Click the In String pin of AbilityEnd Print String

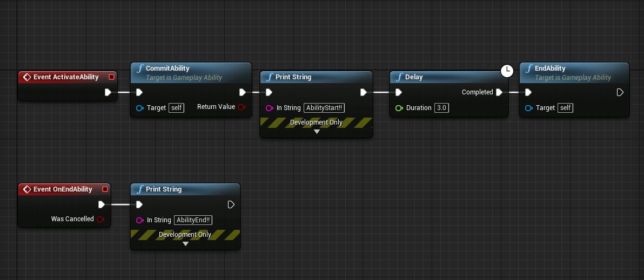click(139, 220)
